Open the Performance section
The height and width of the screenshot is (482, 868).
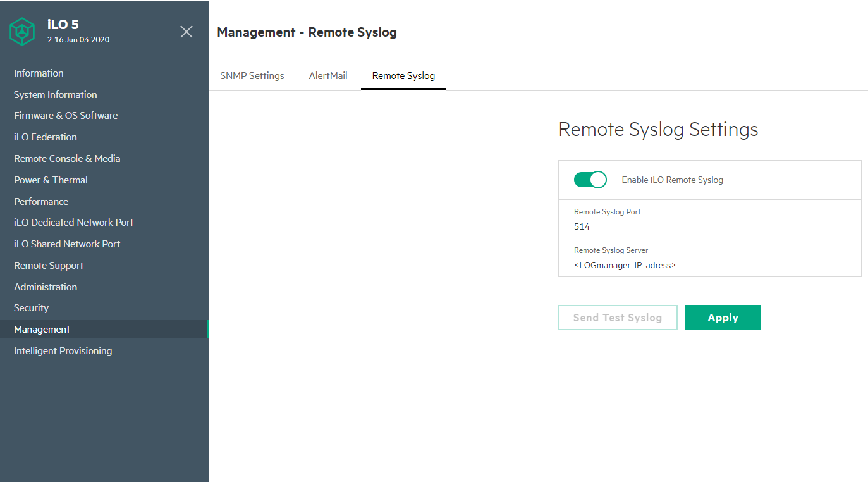41,202
